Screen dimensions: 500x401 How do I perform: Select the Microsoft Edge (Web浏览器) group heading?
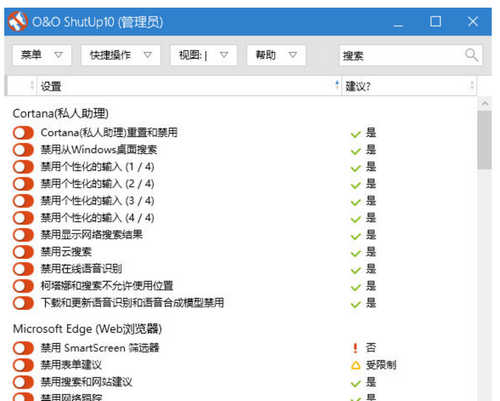click(87, 329)
